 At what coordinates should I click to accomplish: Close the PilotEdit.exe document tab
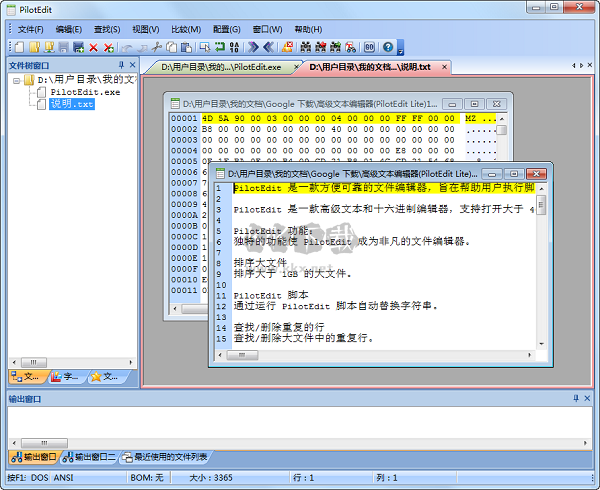pyautogui.click(x=296, y=67)
